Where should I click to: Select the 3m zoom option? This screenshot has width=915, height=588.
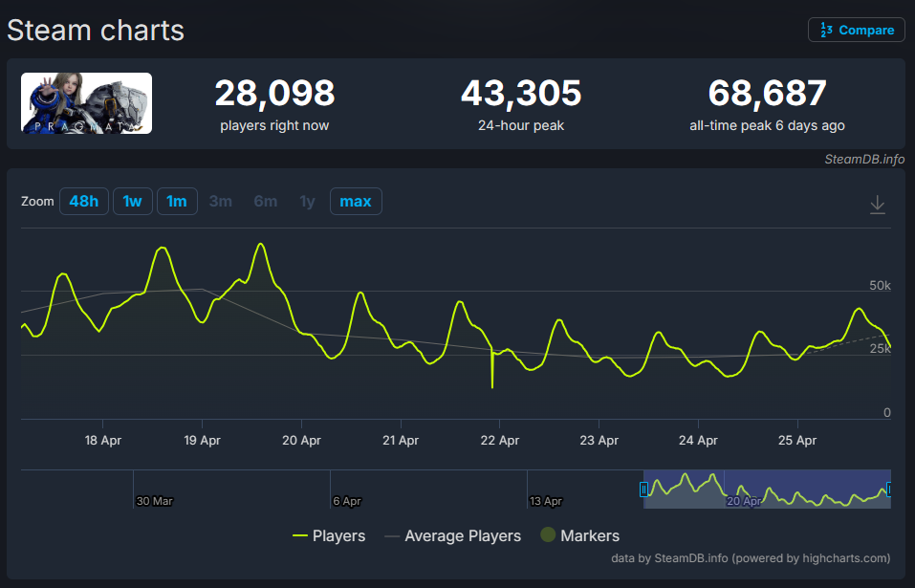221,201
